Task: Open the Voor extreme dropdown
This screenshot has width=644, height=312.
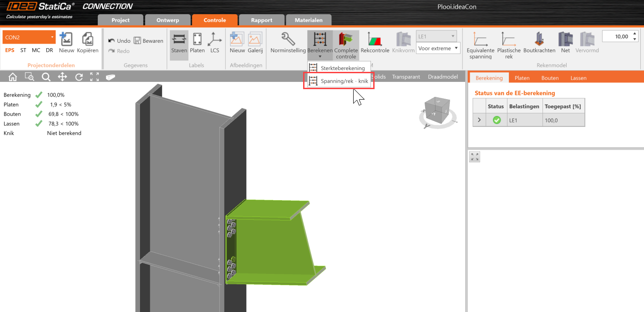Action: pos(438,48)
